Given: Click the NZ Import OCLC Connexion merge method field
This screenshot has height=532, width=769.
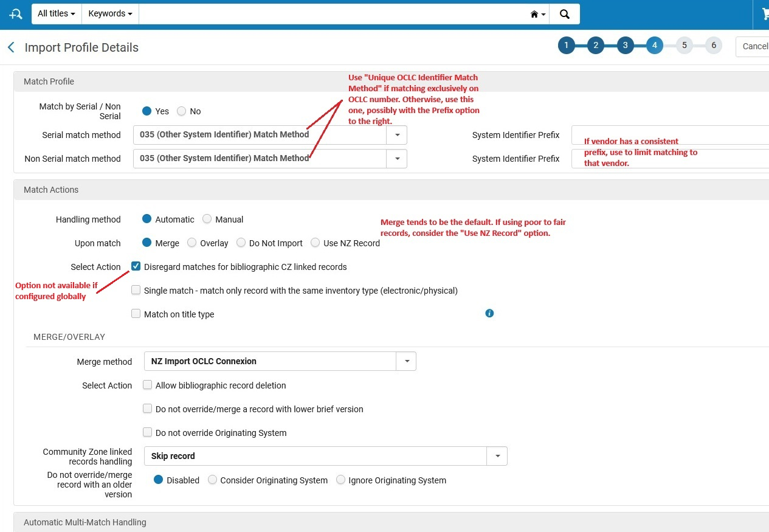Looking at the screenshot, I should click(x=270, y=361).
